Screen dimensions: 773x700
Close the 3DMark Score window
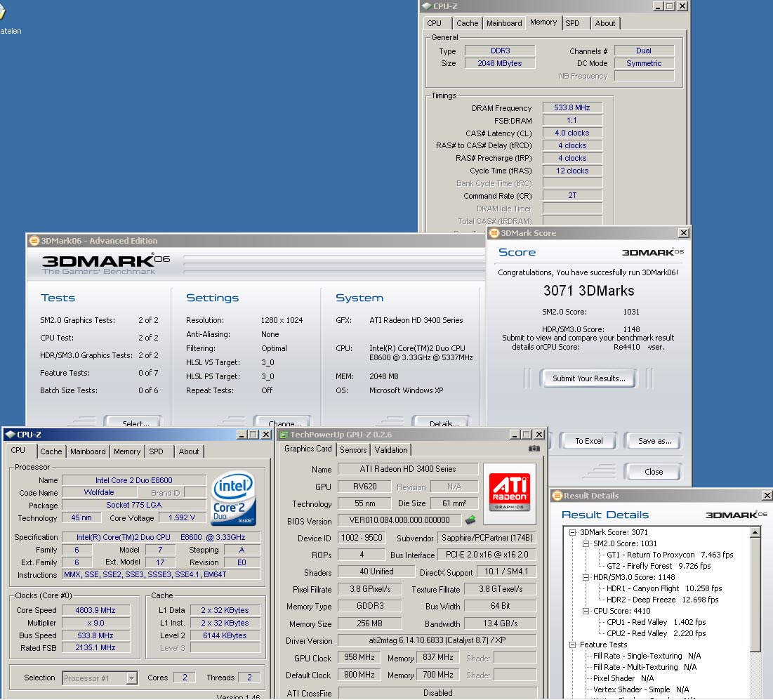point(683,232)
